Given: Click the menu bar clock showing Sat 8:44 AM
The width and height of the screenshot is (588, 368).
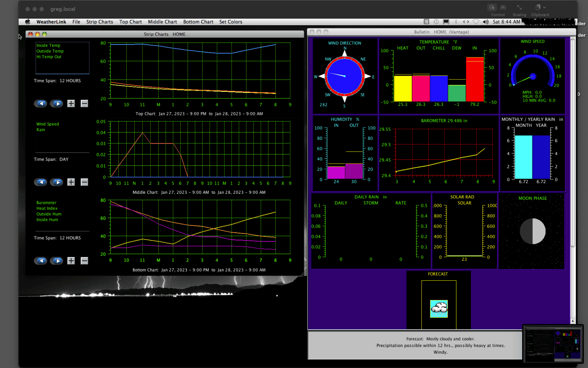Looking at the screenshot, I should pyautogui.click(x=506, y=22).
